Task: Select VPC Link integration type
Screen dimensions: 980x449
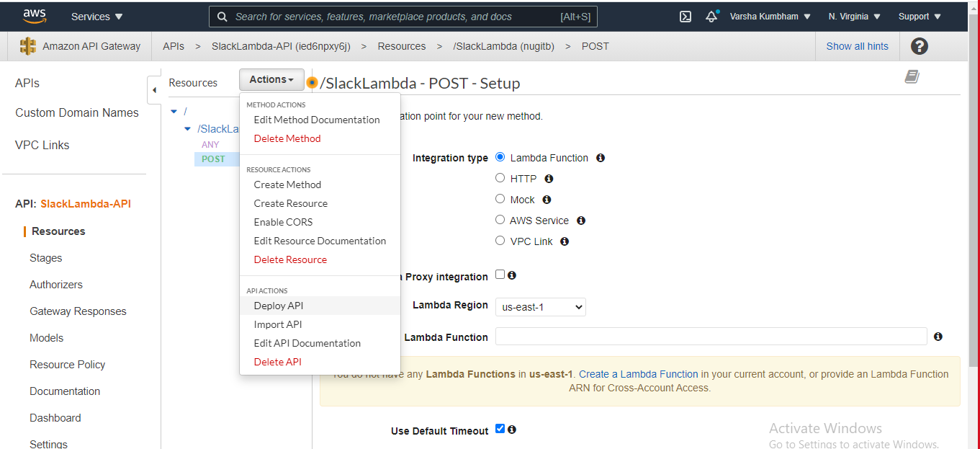Action: 500,241
